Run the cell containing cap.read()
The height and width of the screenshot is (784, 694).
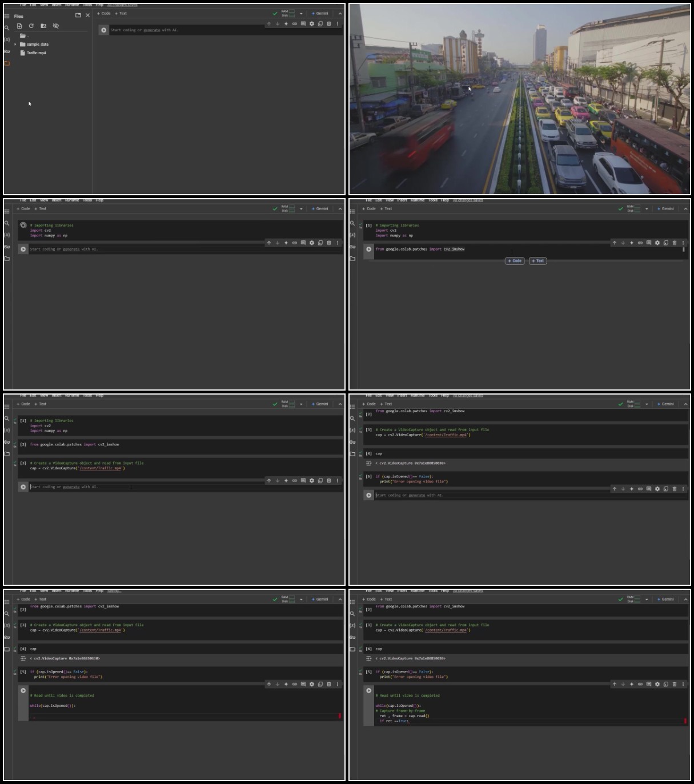(x=369, y=690)
